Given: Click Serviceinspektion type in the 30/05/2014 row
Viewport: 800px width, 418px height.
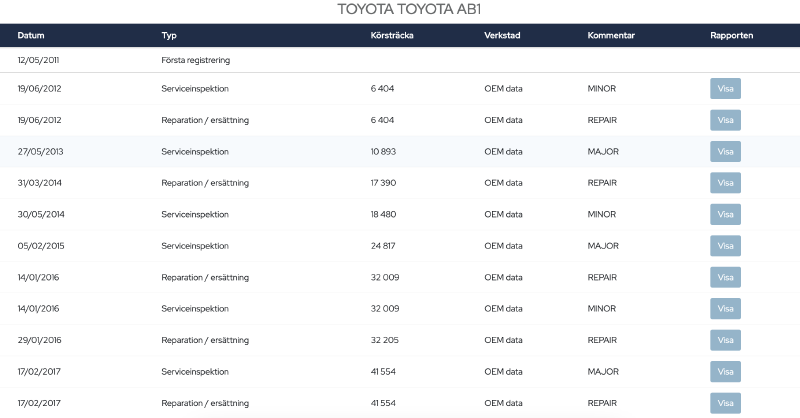Looking at the screenshot, I should 195,214.
